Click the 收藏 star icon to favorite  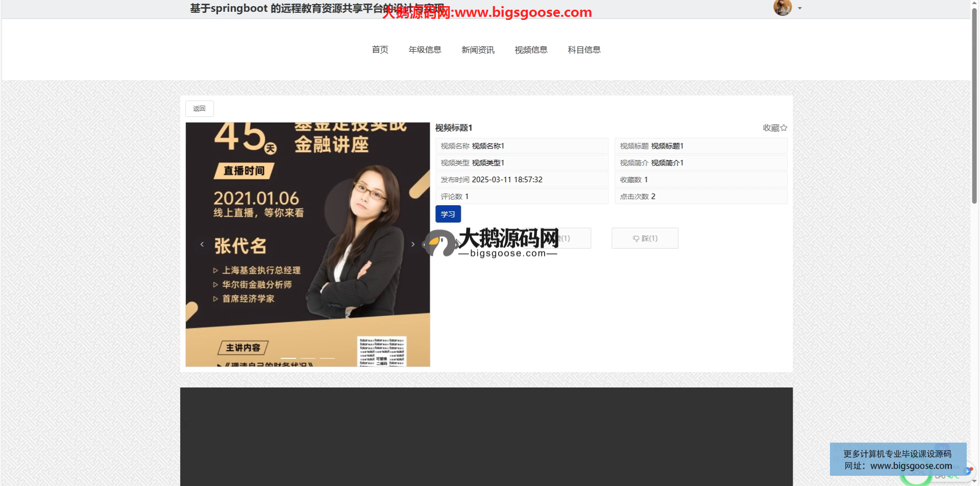click(783, 128)
